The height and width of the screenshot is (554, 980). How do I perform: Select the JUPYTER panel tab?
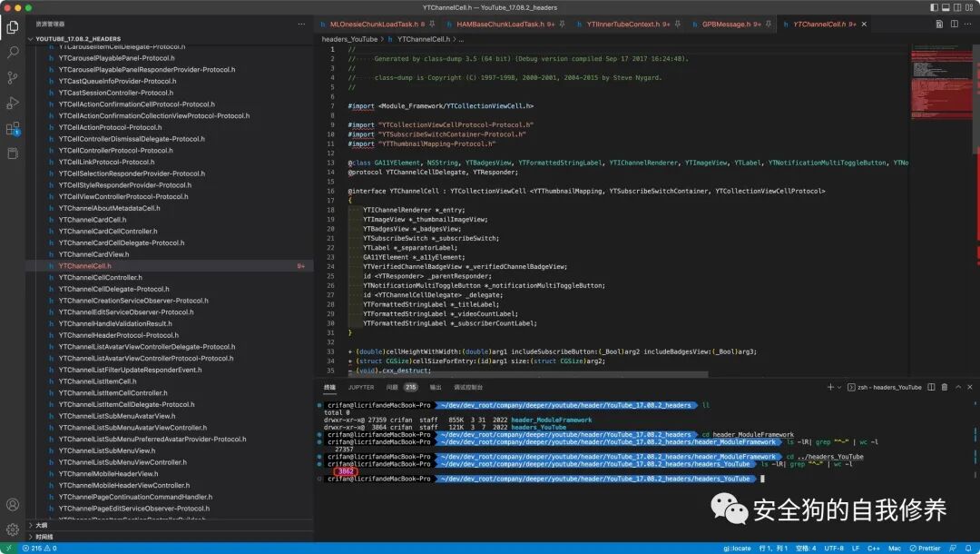coord(361,387)
